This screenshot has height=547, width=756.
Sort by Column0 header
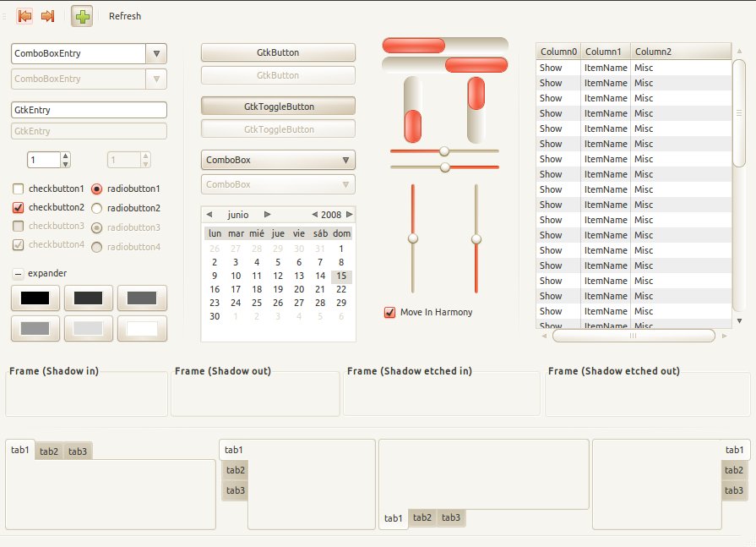pos(558,52)
